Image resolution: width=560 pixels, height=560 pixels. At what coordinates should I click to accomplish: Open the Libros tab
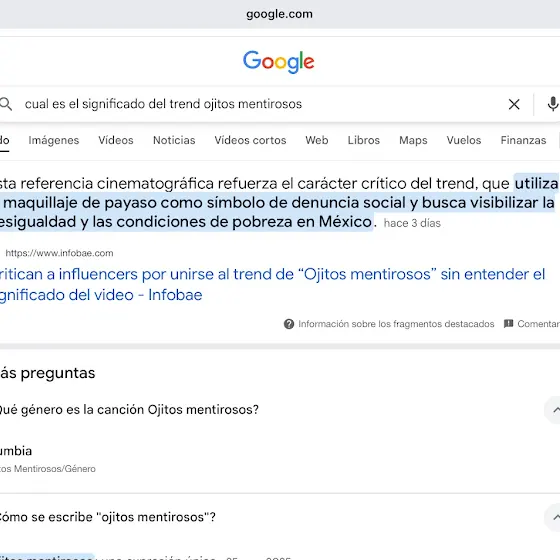364,140
